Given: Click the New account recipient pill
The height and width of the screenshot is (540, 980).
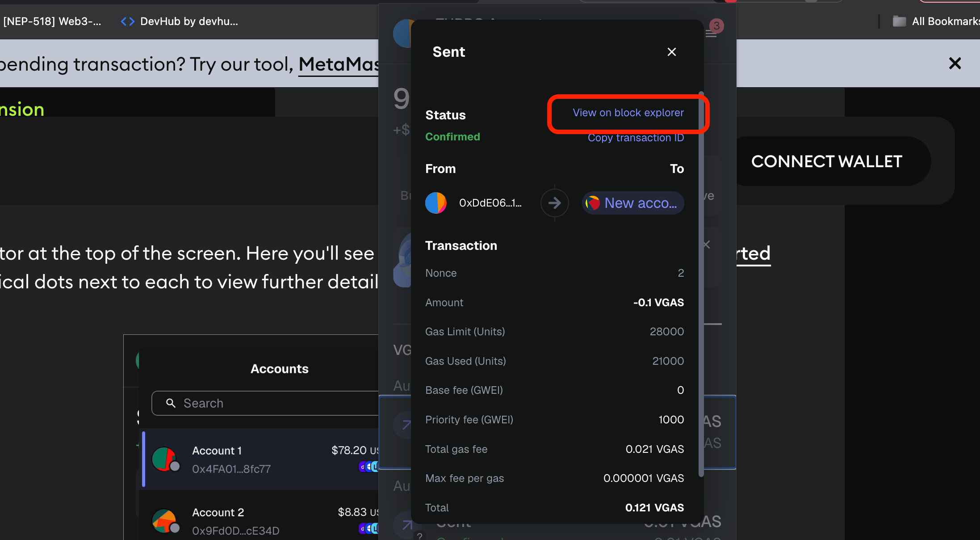Looking at the screenshot, I should click(632, 203).
